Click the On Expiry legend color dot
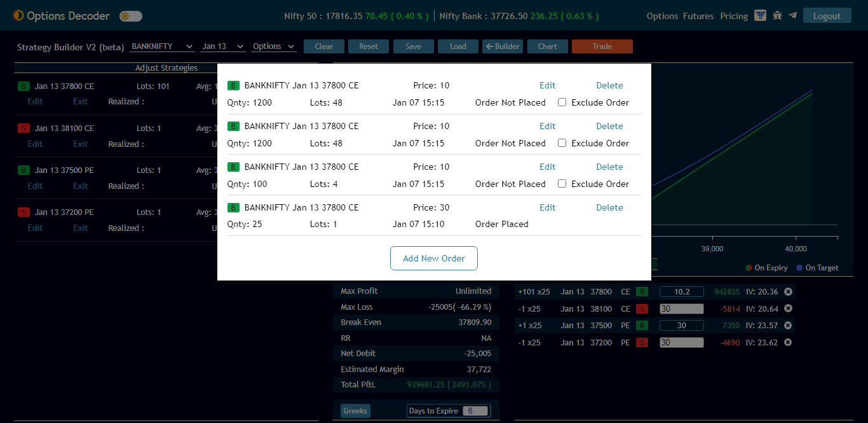The height and width of the screenshot is (423, 868). [749, 268]
